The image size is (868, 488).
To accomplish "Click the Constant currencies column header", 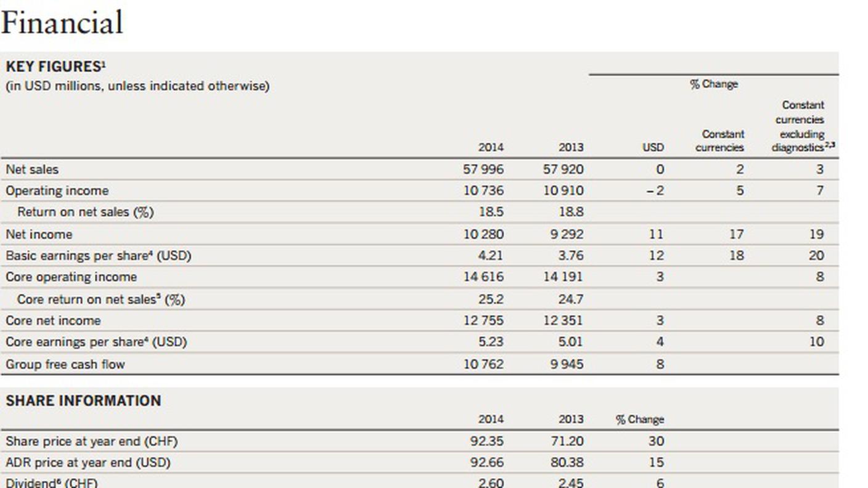I will point(719,140).
